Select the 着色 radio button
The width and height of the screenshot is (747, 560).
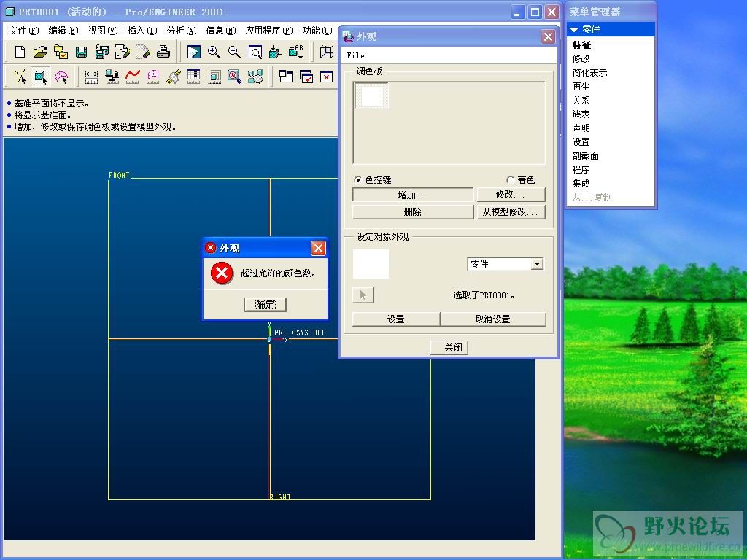pyautogui.click(x=510, y=179)
